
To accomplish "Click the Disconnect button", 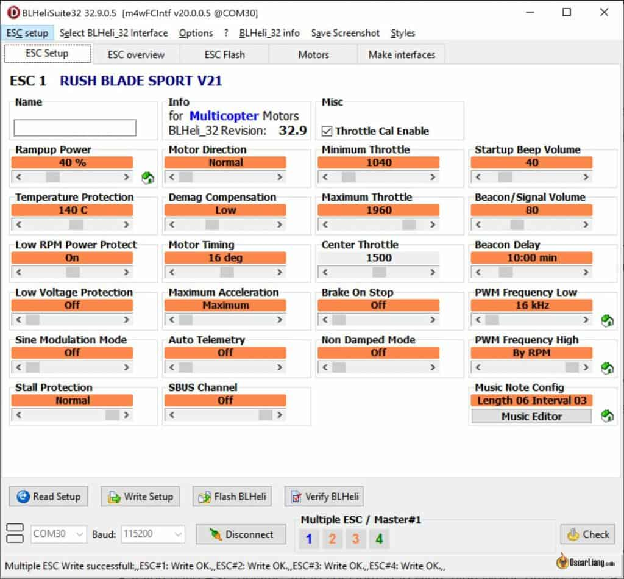I will 241,534.
